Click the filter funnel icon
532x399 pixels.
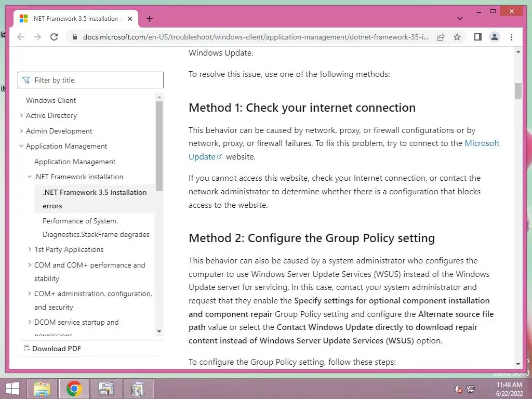tap(26, 80)
